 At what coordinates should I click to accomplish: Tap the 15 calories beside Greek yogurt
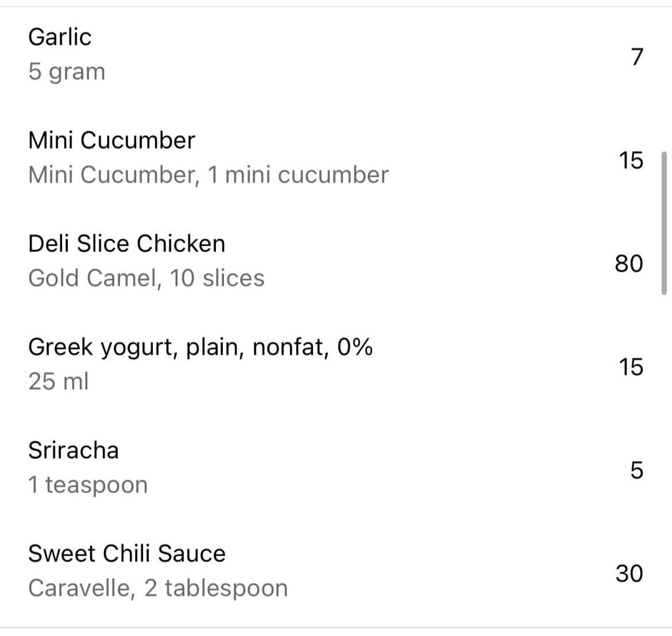coord(630,367)
